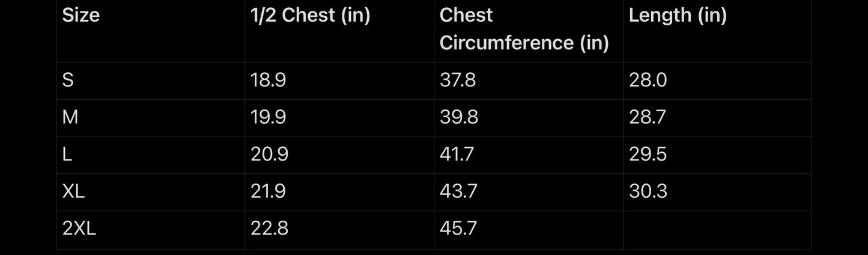Select the S size row label

pyautogui.click(x=68, y=80)
